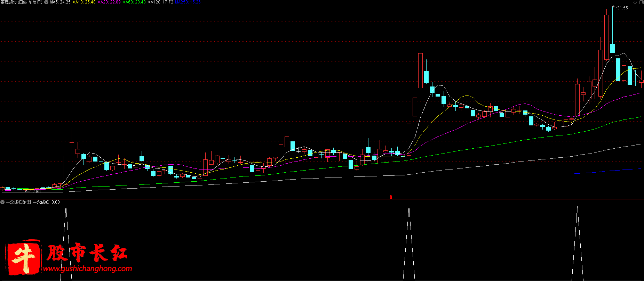The height and width of the screenshot is (281, 644).
Task: Select the MA120: 17.72 label
Action: coord(160,2)
